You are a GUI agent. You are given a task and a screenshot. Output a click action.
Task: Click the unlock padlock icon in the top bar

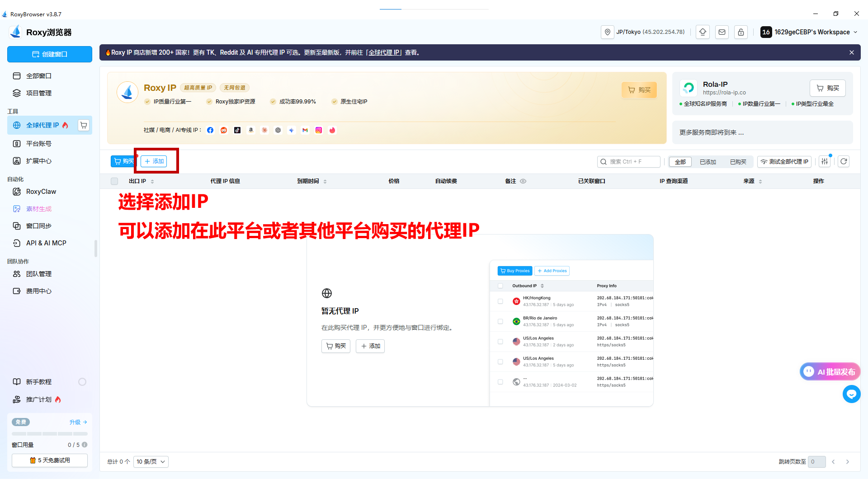(741, 32)
